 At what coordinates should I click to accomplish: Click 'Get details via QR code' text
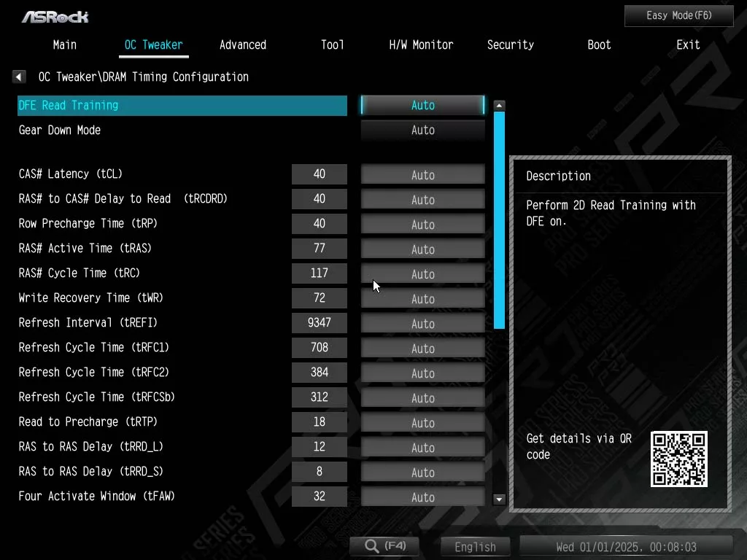click(578, 446)
